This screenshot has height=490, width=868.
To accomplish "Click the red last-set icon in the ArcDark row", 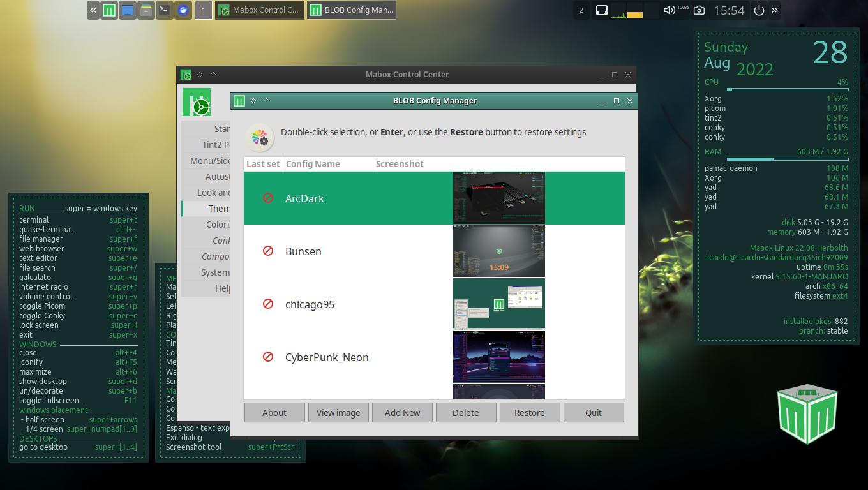I will [268, 198].
